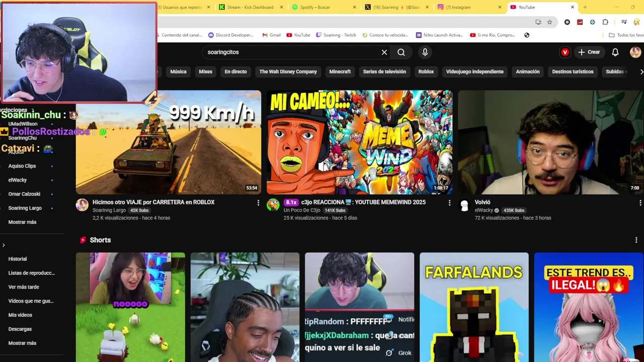Select the Música filter chip

(x=178, y=72)
